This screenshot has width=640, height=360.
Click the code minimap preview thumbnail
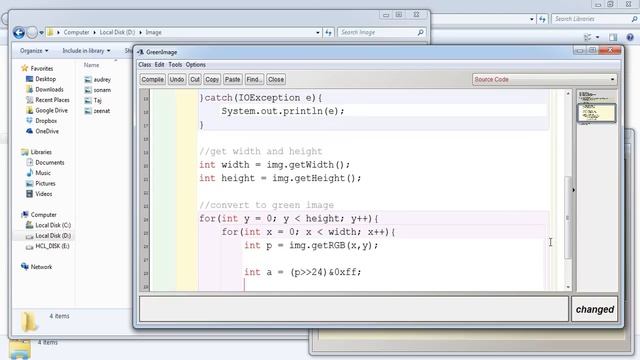(596, 112)
